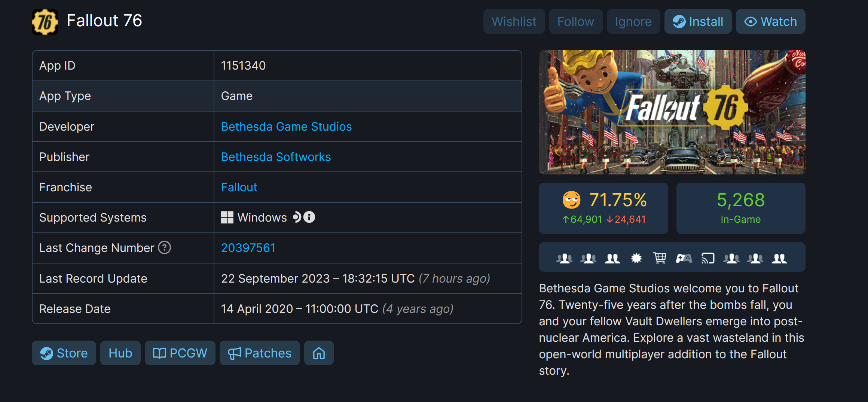The image size is (868, 402).
Task: Click the 'Supported Systems' row label
Action: (93, 217)
